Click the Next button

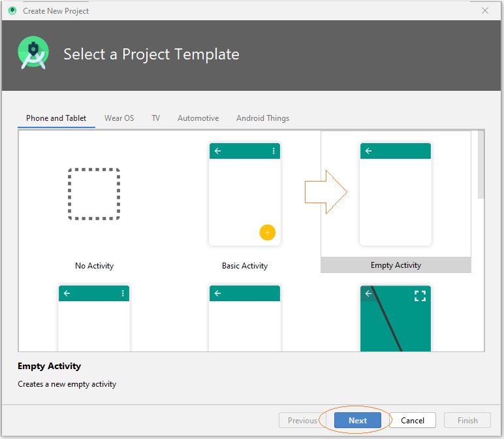(x=357, y=420)
